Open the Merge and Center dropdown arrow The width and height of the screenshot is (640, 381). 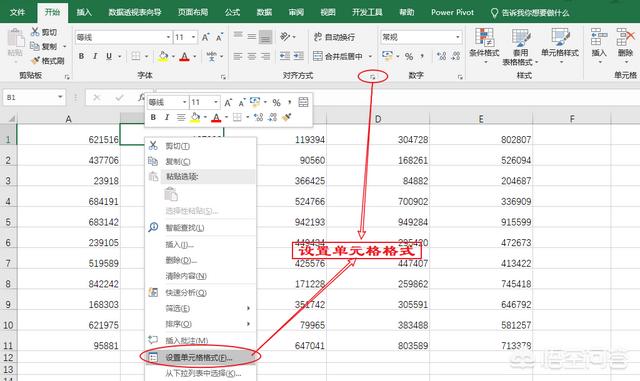coord(370,56)
